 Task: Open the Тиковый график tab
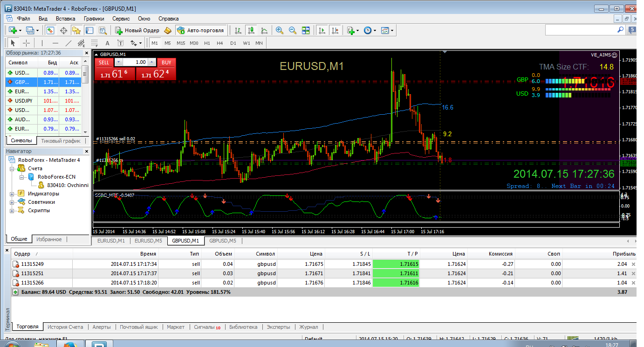(x=61, y=140)
